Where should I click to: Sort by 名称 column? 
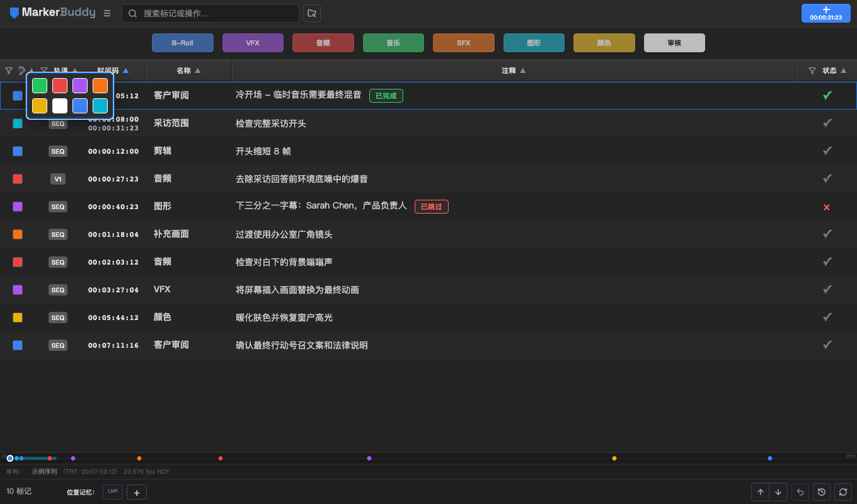[x=188, y=71]
